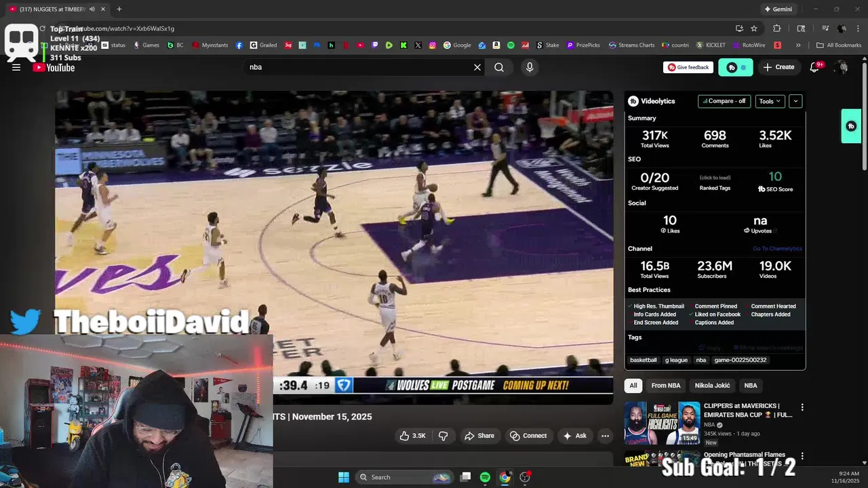Open the account avatar menu
The image size is (868, 488).
click(842, 67)
